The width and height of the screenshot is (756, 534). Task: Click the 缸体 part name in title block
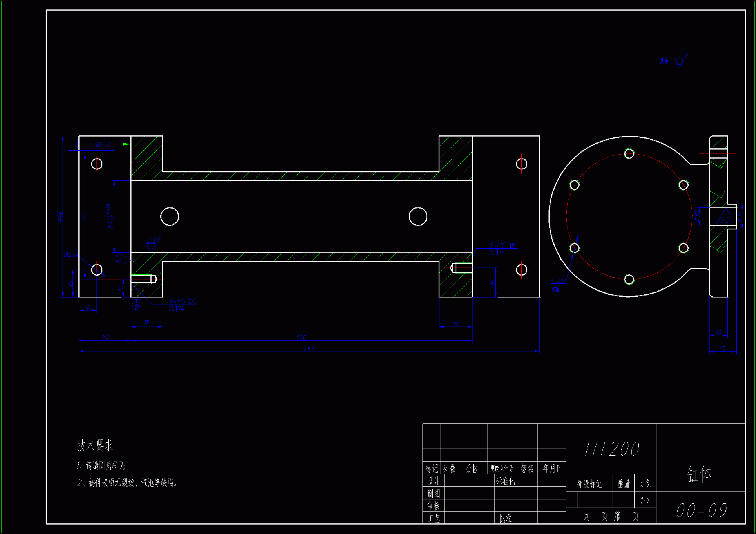click(x=700, y=474)
